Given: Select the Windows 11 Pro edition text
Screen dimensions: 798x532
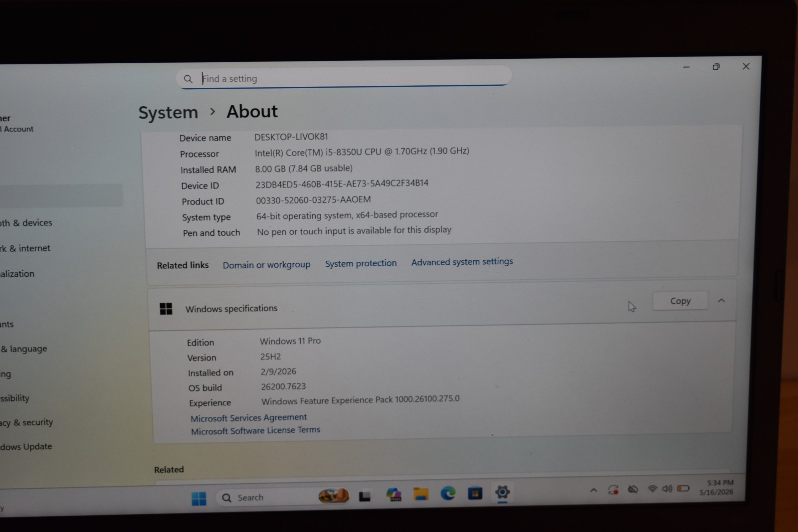Looking at the screenshot, I should (x=290, y=341).
